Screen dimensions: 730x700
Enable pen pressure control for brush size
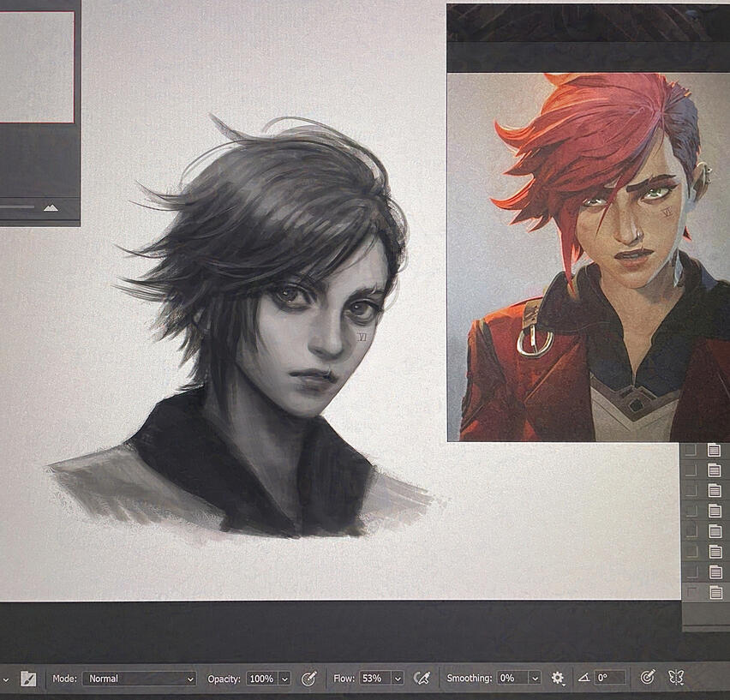(648, 678)
